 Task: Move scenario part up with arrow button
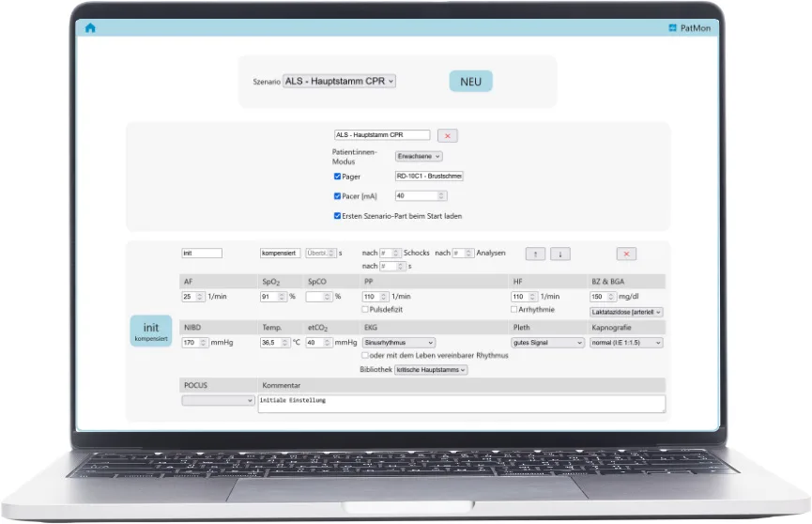[x=535, y=254]
